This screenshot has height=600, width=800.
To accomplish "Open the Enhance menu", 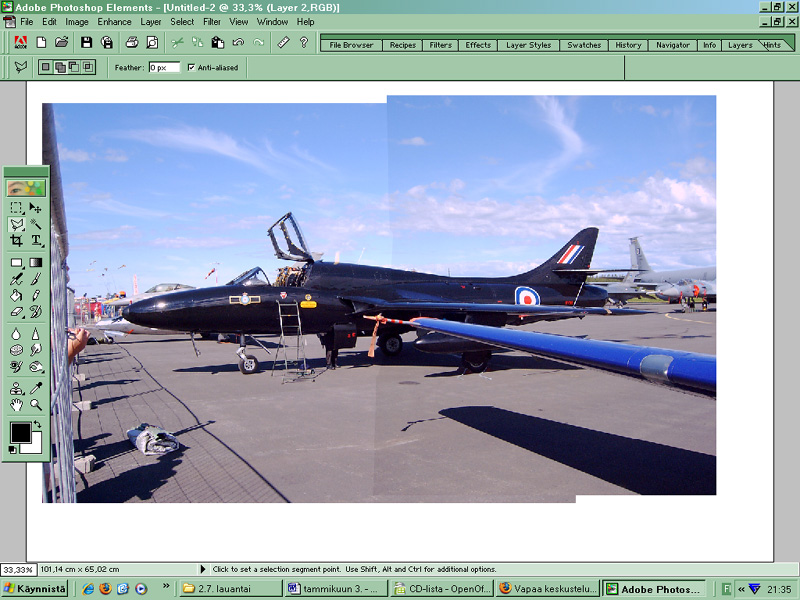I will click(114, 22).
